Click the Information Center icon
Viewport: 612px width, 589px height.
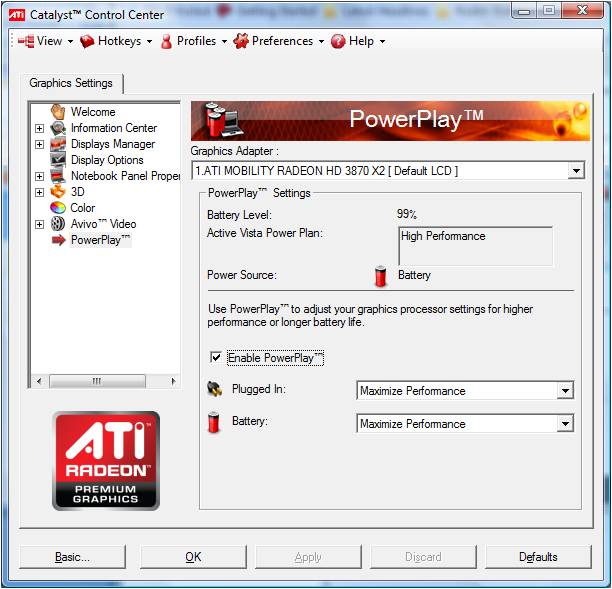(58, 128)
